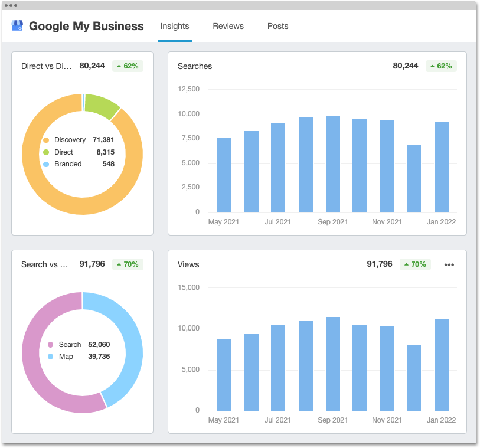The height and width of the screenshot is (448, 480).
Task: Click the Jan 2022 bar in Views chart
Action: click(442, 365)
